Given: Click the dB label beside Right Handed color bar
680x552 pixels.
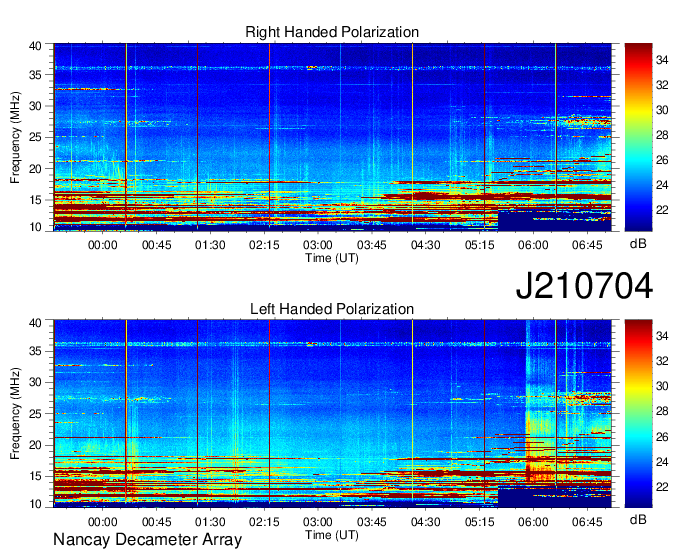Looking at the screenshot, I should pos(638,244).
